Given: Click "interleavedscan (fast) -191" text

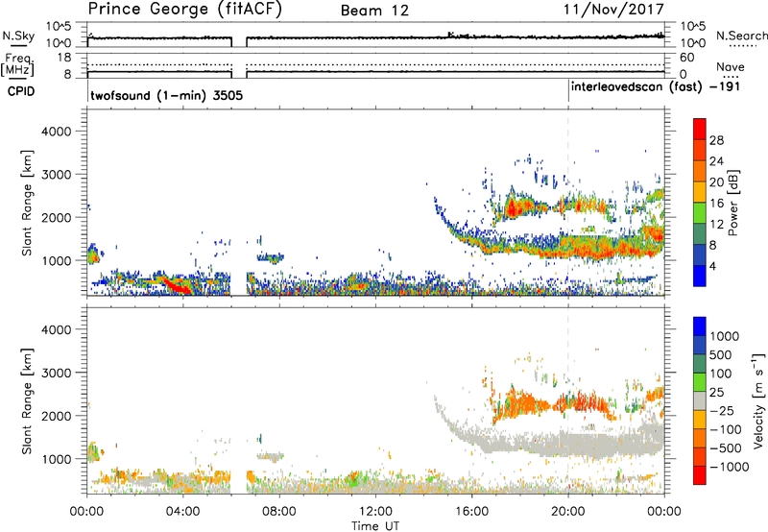Looking at the screenshot, I should (x=656, y=87).
